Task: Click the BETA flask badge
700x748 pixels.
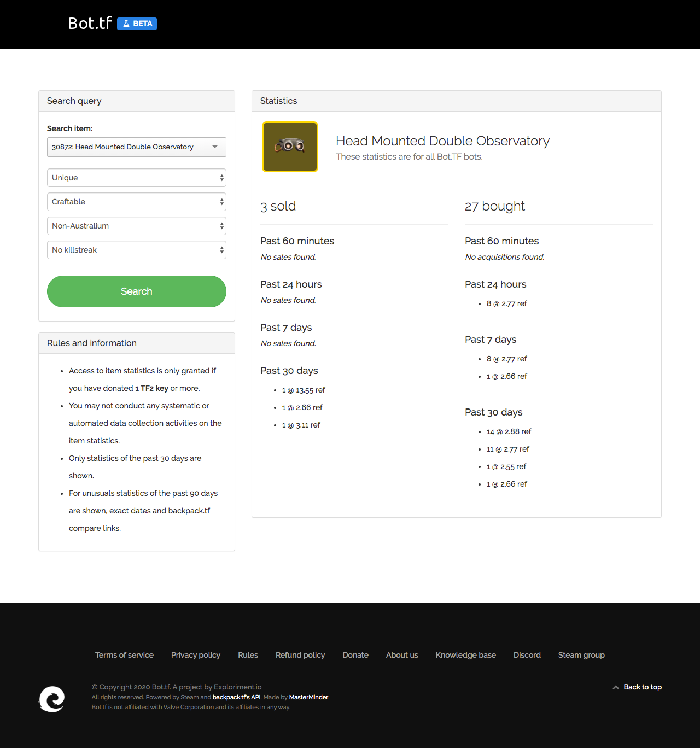Action: (137, 24)
